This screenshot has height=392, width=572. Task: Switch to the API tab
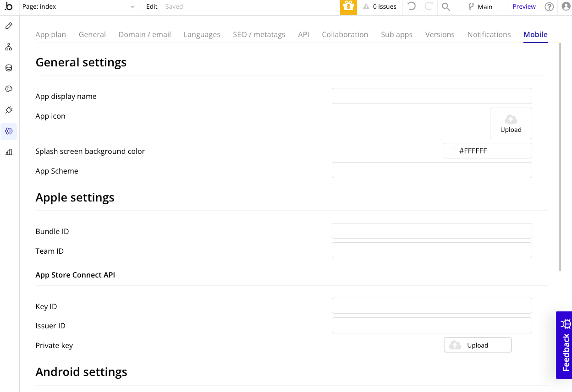point(303,34)
